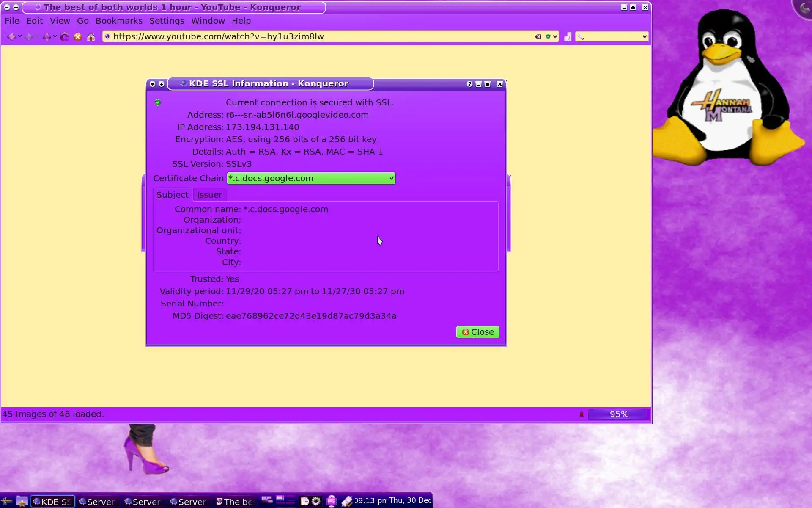Click the 95% page loading progress bar

click(619, 414)
